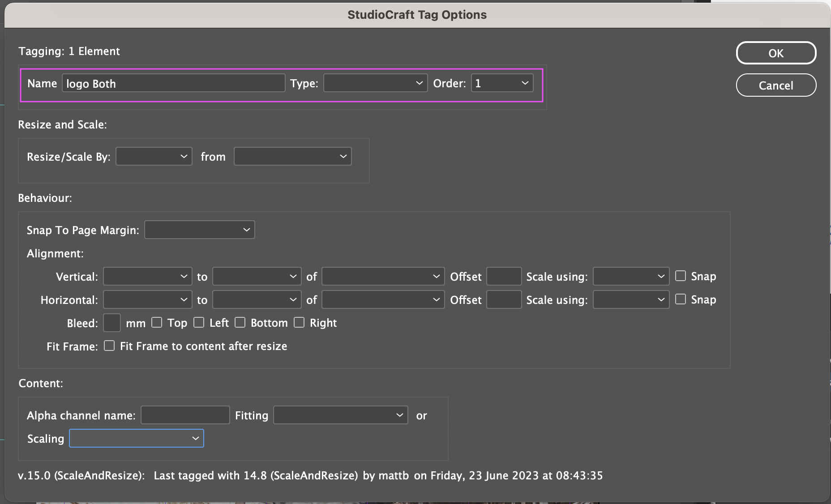Open the Horizontal alignment first dropdown
This screenshot has height=504, width=831.
(x=148, y=299)
